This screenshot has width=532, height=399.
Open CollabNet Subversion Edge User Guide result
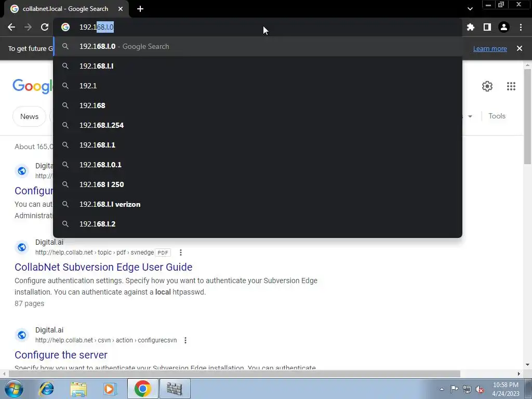103,267
